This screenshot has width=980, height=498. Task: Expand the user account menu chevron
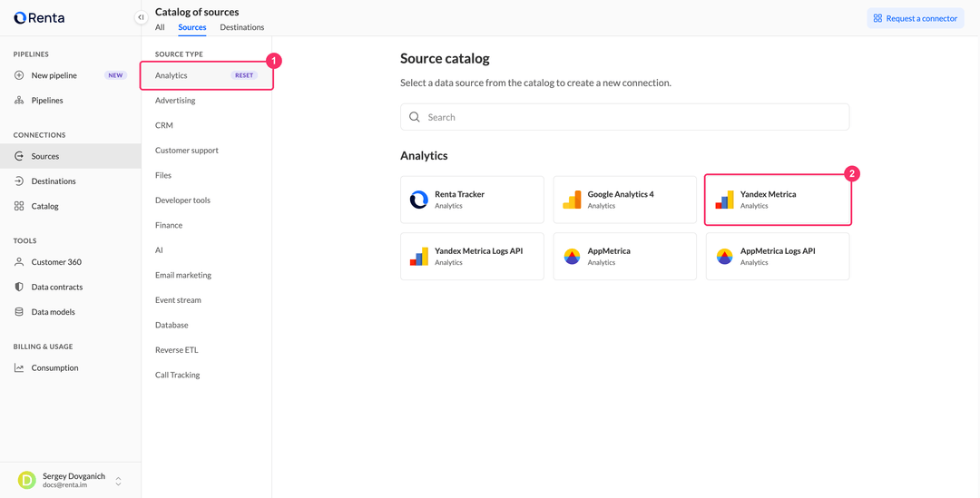(x=118, y=481)
